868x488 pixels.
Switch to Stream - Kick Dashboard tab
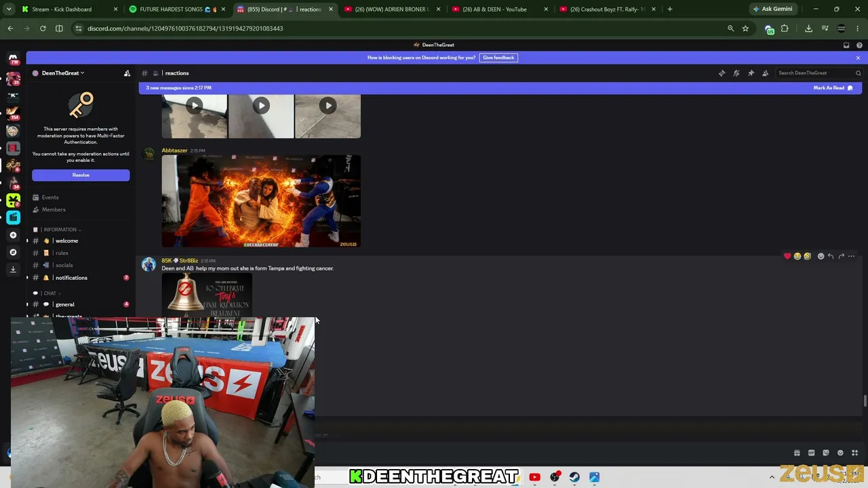click(70, 9)
